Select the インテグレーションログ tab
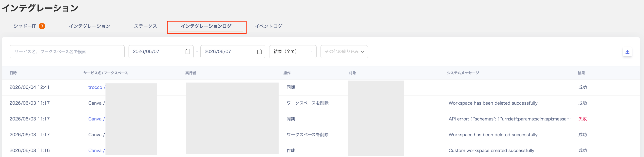644x157 pixels. coord(206,26)
